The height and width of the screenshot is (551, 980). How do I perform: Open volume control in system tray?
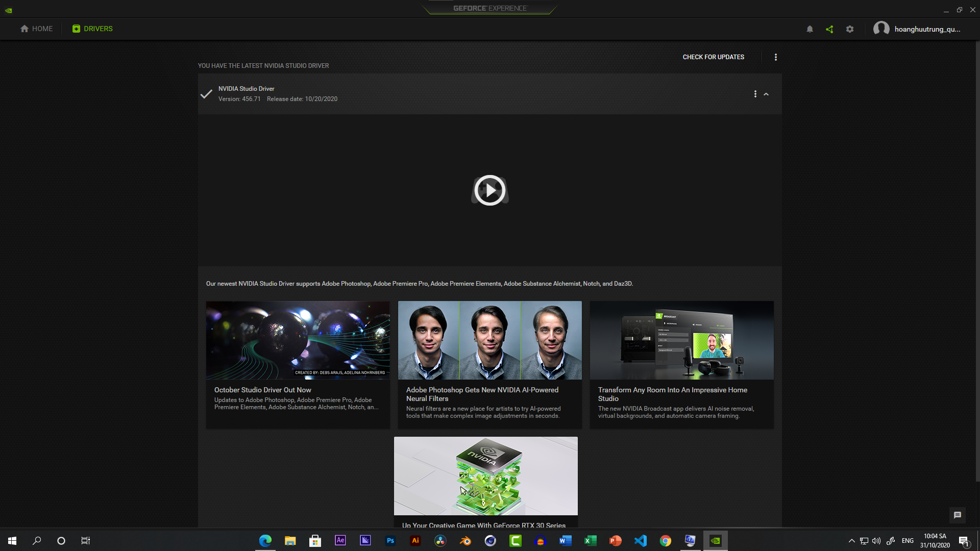click(876, 541)
